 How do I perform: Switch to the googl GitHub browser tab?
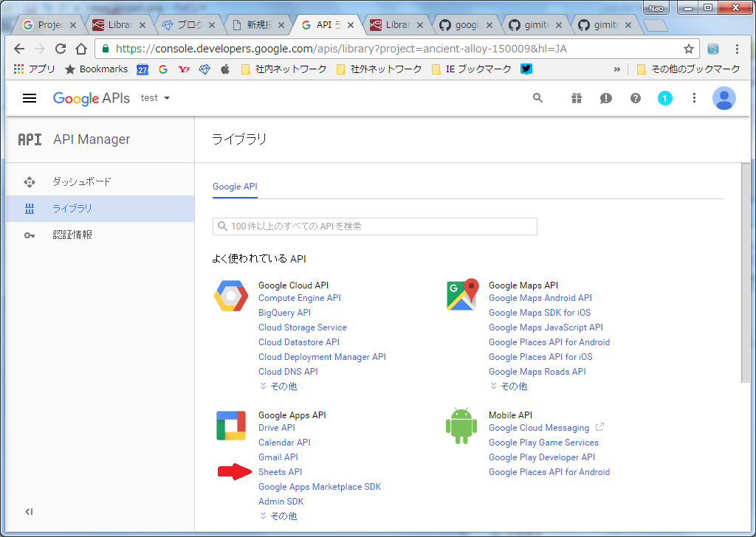466,25
